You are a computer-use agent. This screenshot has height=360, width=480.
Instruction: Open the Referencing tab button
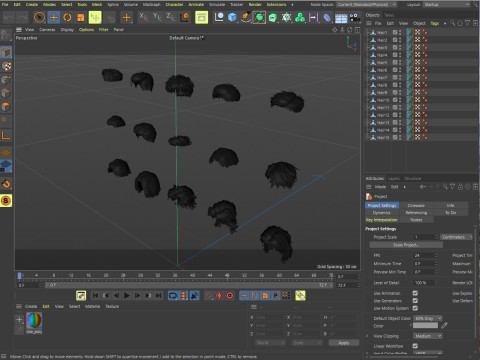coord(416,212)
